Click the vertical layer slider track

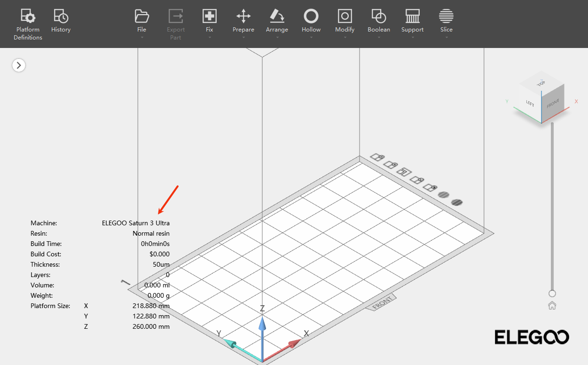coord(552,206)
